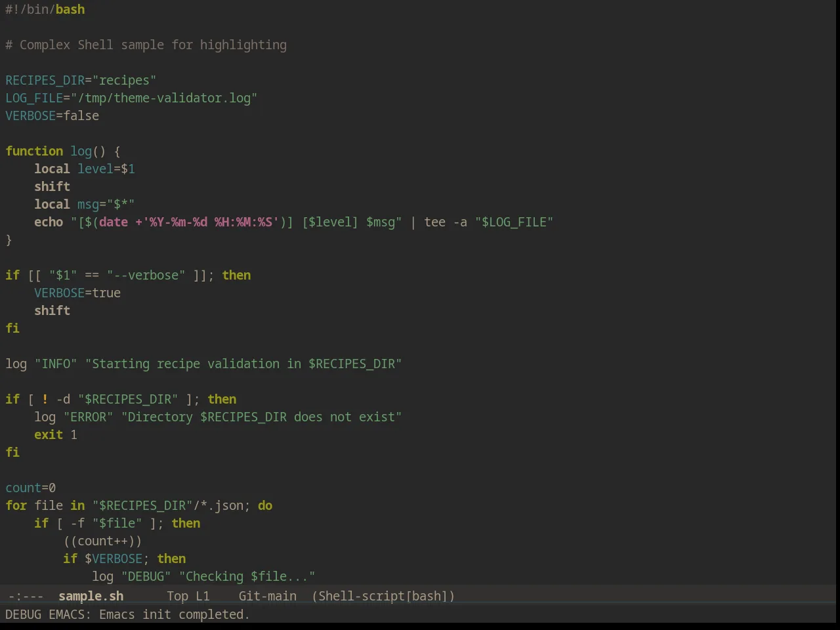This screenshot has height=630, width=840.
Task: Click the echo area debug message
Action: tap(127, 614)
